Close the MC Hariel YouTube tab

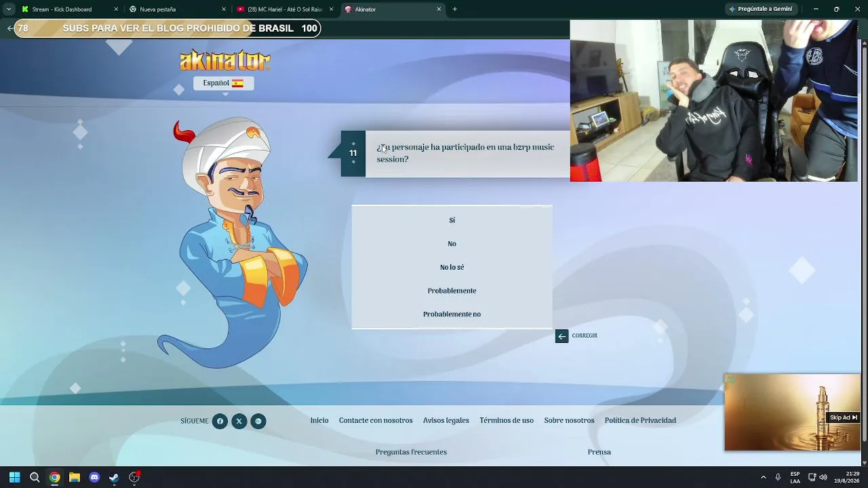point(332,9)
